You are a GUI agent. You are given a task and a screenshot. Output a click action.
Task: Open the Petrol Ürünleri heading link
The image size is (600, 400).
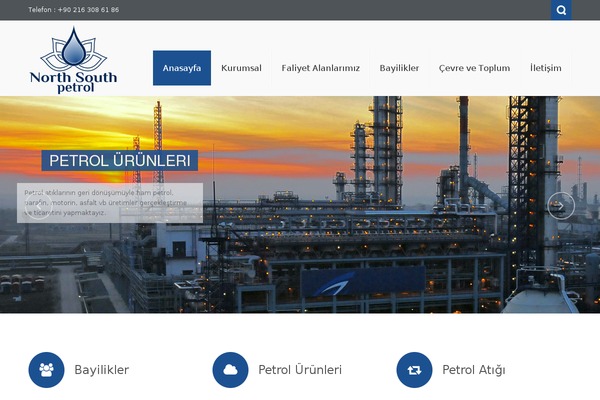click(x=300, y=370)
